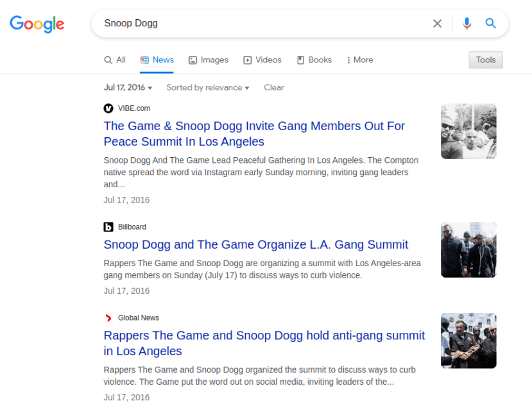Select the News tab
Viewport: 532px width, 413px height.
[x=157, y=60]
